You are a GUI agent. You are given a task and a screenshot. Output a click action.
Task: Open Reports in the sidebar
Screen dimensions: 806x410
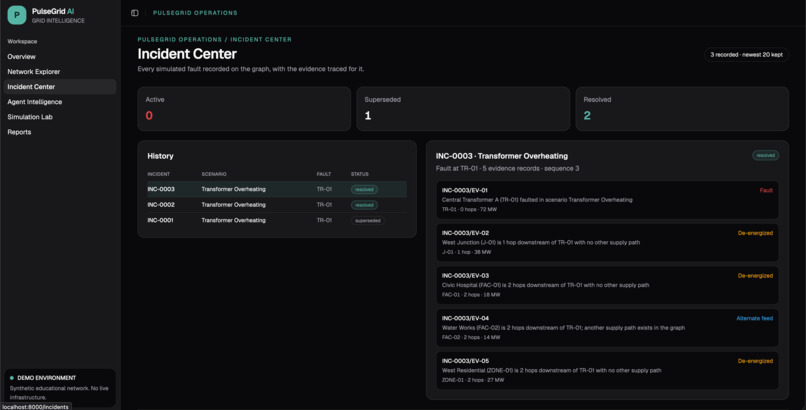click(60, 132)
